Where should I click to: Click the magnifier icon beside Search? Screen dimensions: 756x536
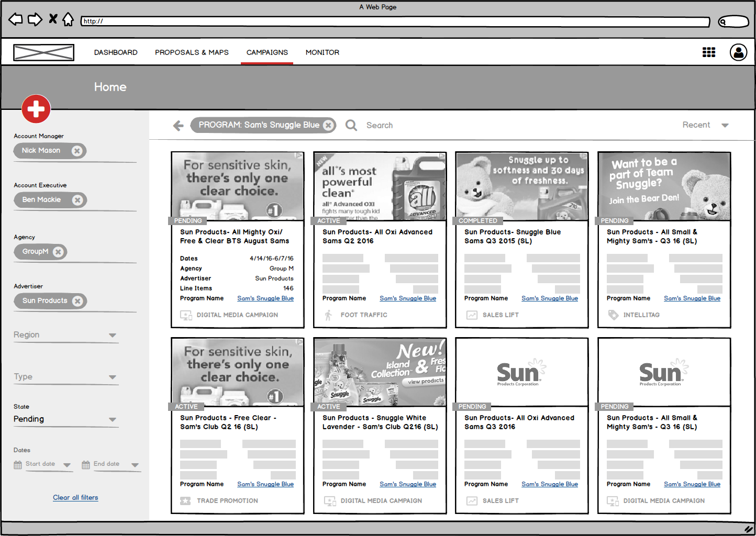[351, 125]
